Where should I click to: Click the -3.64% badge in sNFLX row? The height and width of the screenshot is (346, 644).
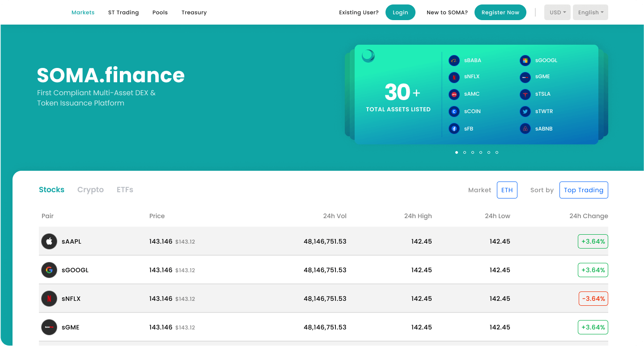pyautogui.click(x=593, y=299)
